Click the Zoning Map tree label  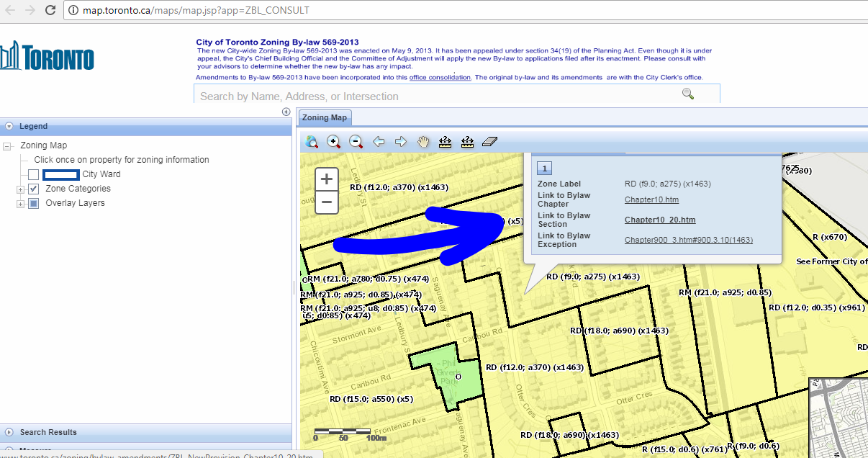coord(44,145)
